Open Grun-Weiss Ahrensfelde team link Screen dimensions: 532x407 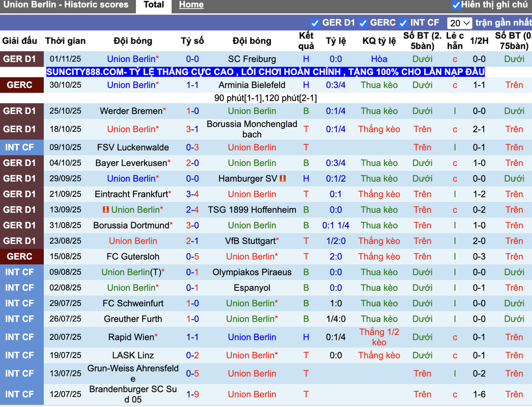click(133, 373)
